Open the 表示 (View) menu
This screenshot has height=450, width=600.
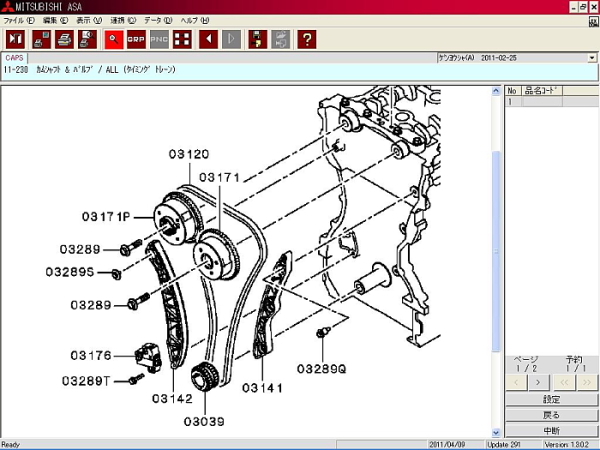[x=89, y=20]
